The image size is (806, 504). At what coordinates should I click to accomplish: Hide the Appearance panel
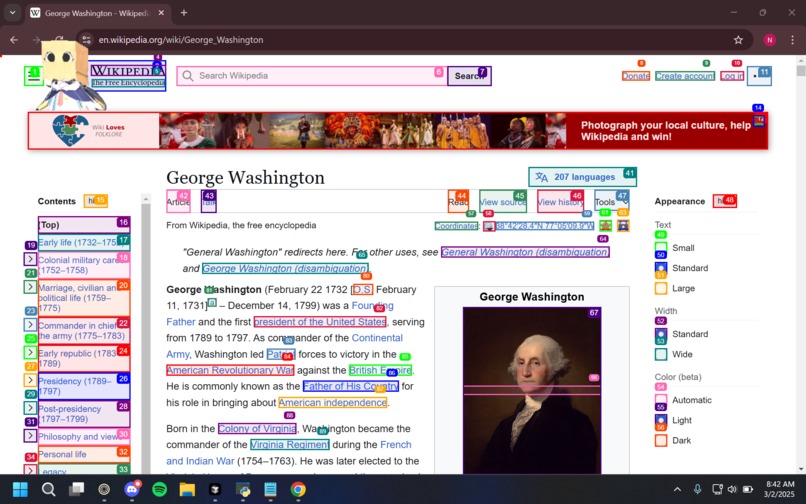[725, 201]
